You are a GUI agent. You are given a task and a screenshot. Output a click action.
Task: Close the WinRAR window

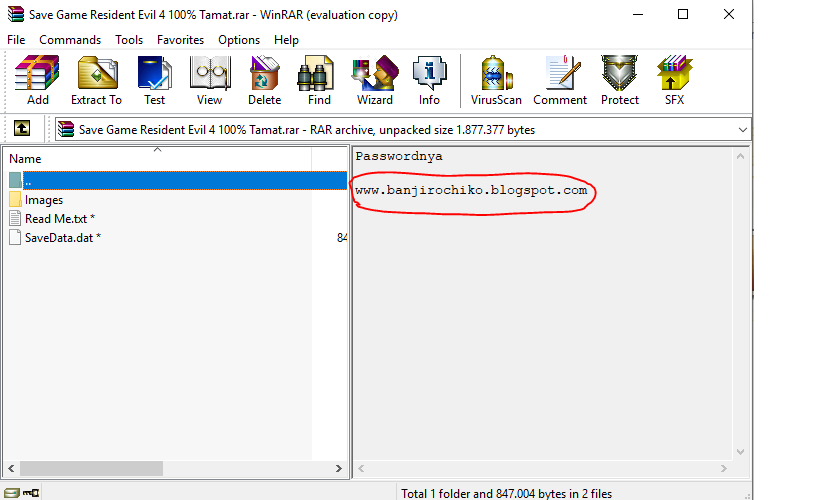tap(729, 14)
